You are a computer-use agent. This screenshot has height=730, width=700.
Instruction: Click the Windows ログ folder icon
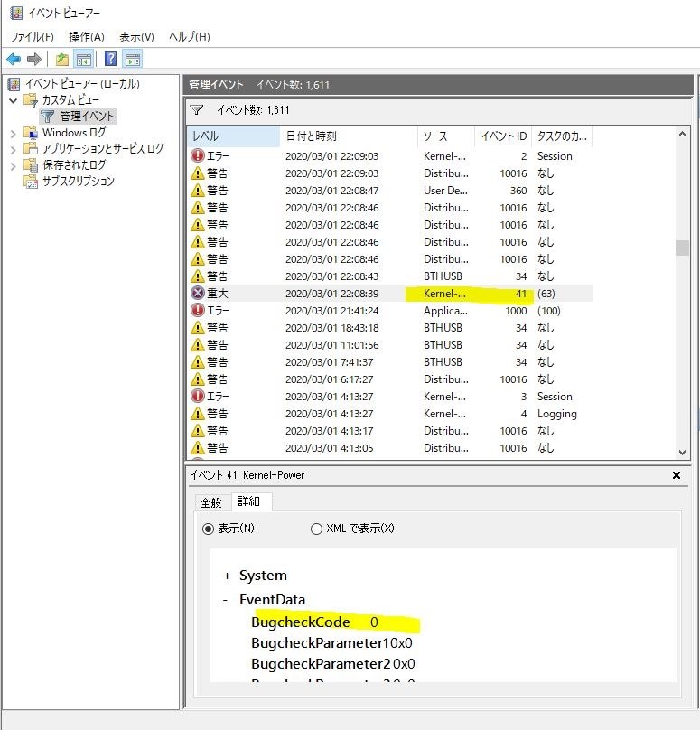click(32, 133)
